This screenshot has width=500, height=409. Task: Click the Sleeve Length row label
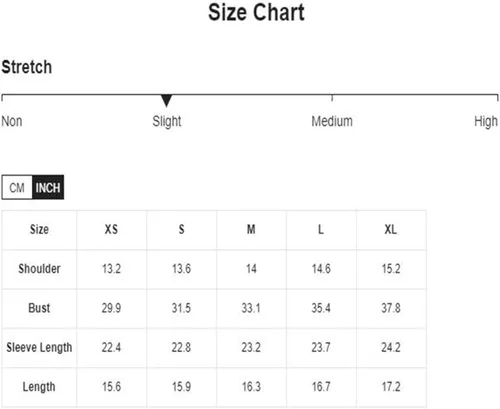[39, 347]
